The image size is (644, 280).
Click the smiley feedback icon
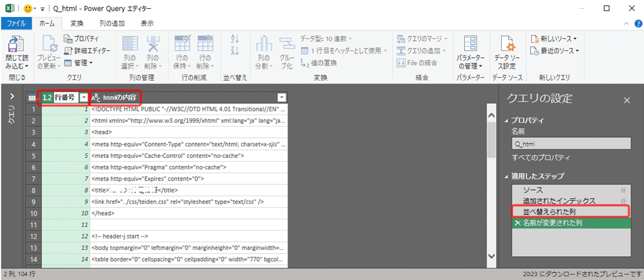[29, 8]
